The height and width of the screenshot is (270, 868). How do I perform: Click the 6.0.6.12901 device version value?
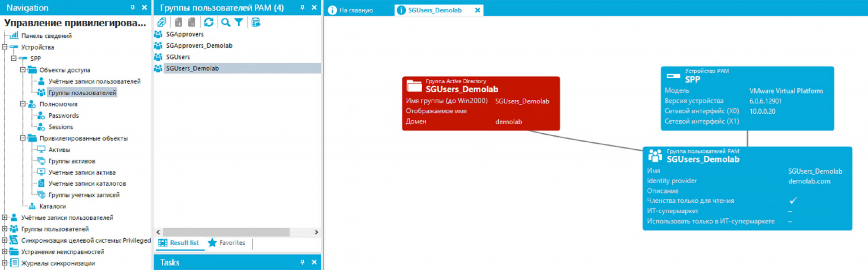point(765,101)
